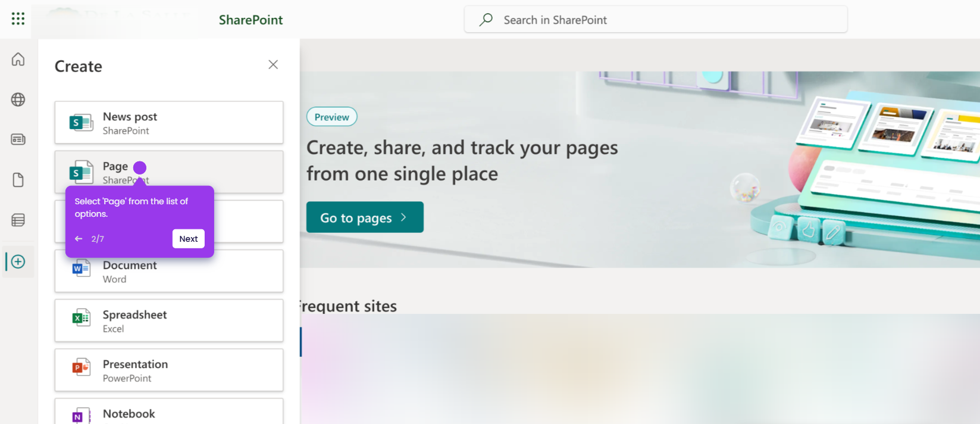
Task: Click the Go to pages button
Action: click(365, 217)
